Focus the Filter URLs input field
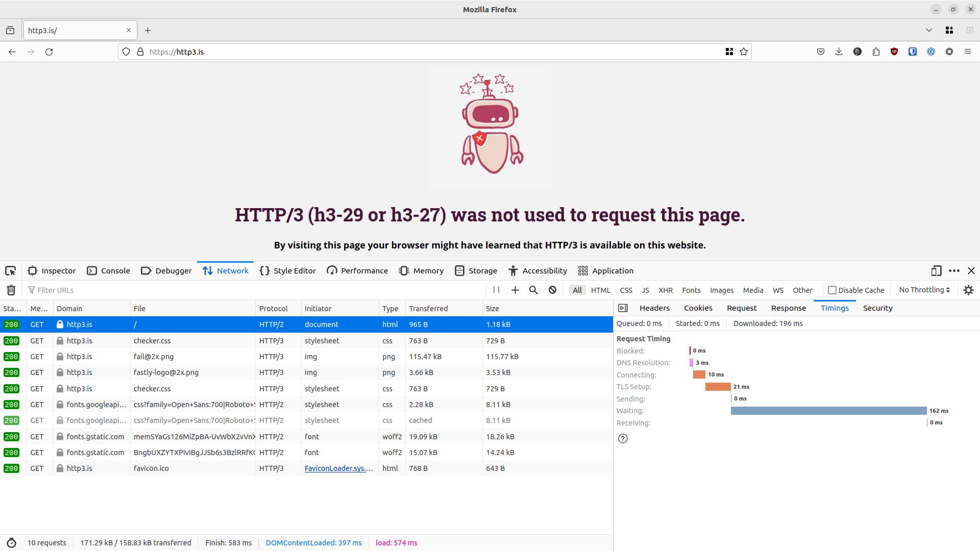This screenshot has height=551, width=980. click(x=255, y=290)
